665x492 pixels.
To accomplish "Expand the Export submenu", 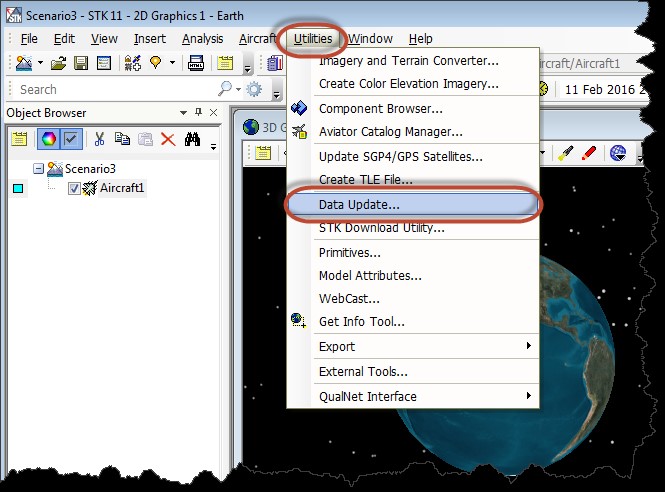I will point(413,347).
